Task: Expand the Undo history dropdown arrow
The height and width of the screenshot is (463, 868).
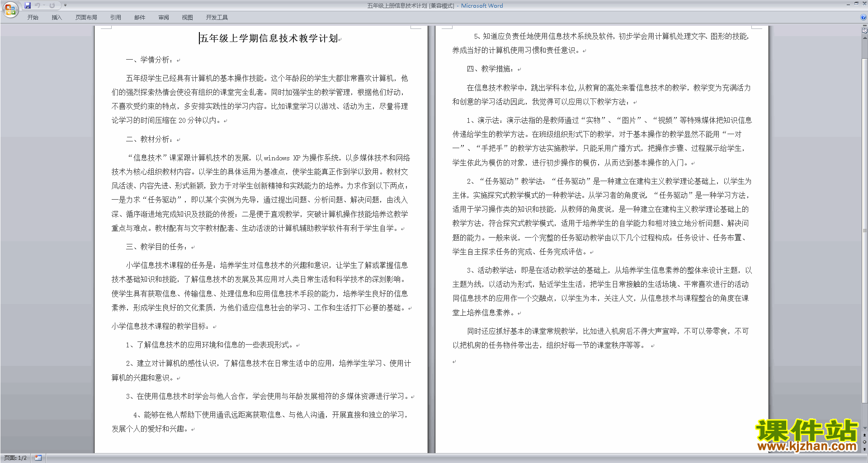Action: pos(44,5)
